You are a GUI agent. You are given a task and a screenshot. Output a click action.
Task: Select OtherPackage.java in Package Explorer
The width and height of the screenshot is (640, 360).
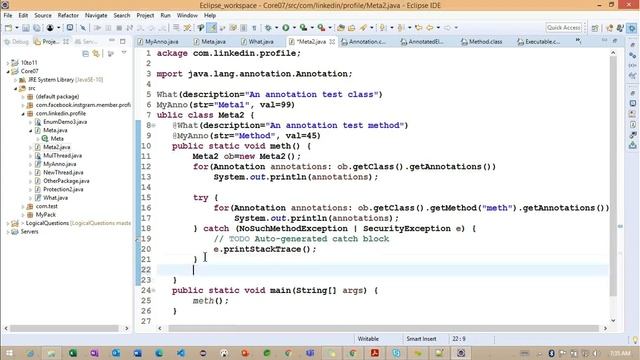(x=67, y=181)
